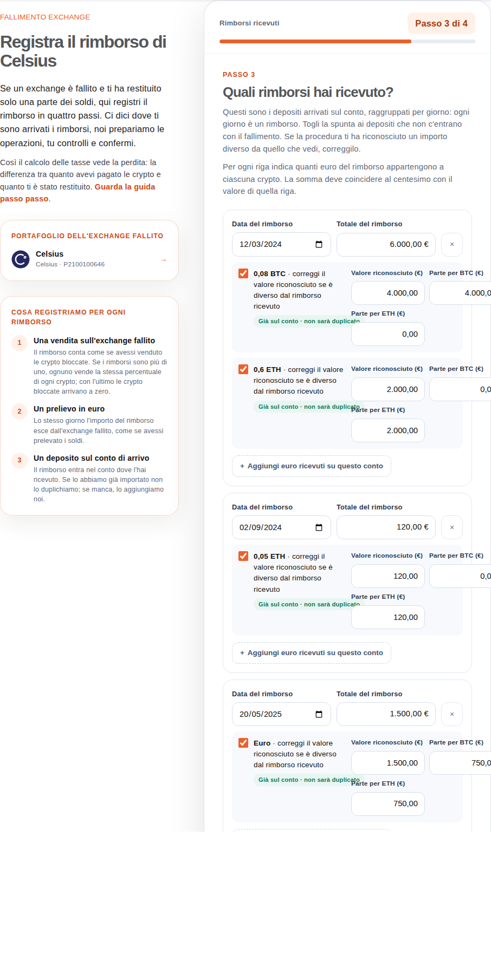Remove the 6.000,00 € refund entry
The width and height of the screenshot is (491, 980).
tap(452, 245)
